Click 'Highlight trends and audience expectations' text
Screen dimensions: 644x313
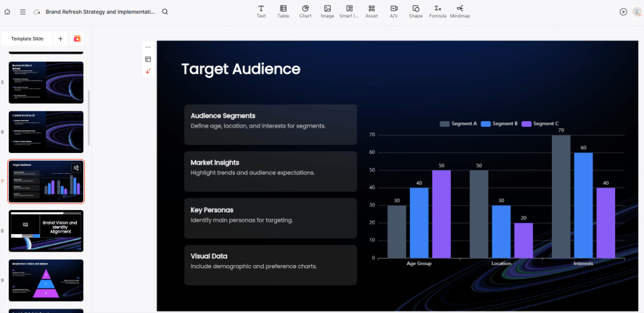click(252, 172)
